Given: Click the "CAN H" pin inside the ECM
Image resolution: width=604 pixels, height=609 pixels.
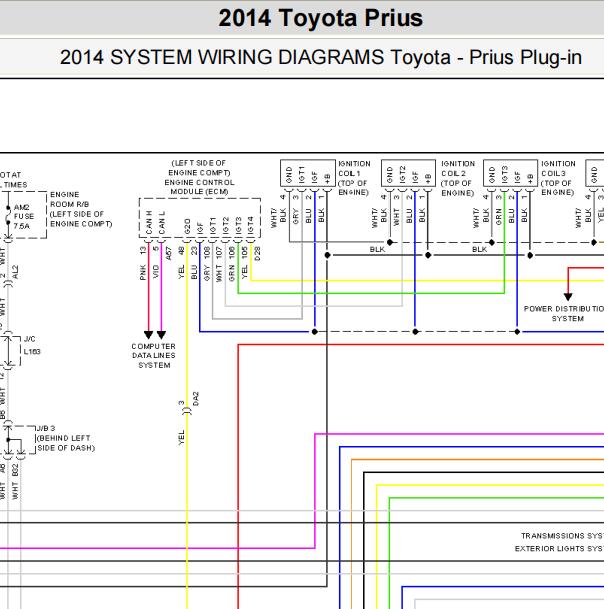Looking at the screenshot, I should pyautogui.click(x=149, y=223).
